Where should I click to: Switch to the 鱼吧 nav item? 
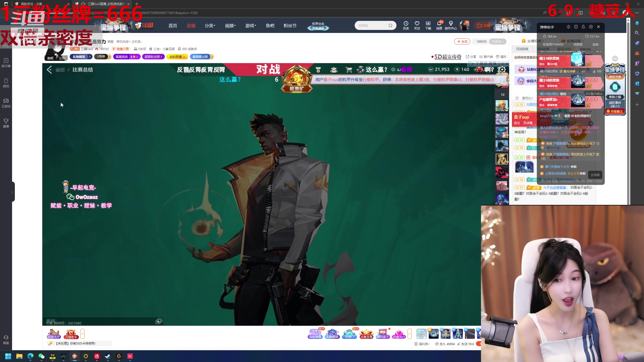click(270, 26)
